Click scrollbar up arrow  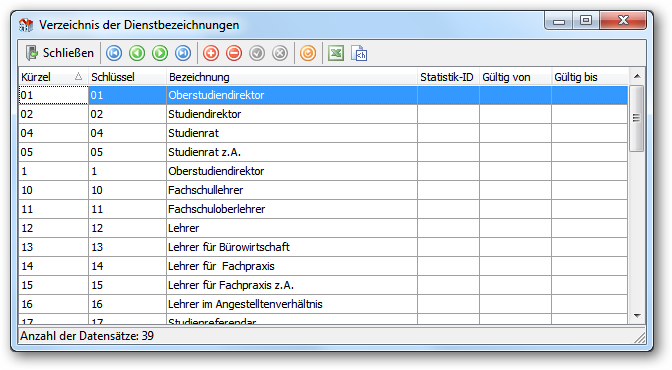(637, 76)
